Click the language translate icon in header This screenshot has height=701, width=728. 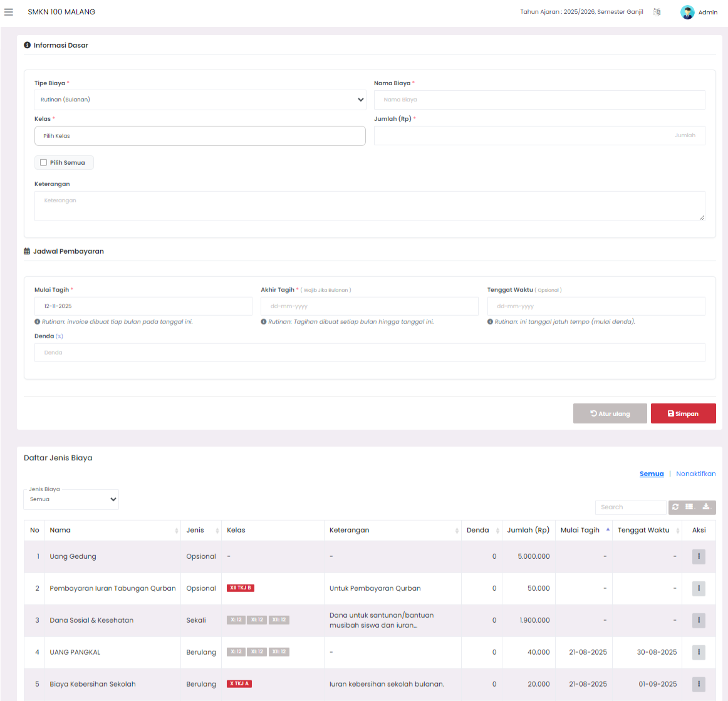[x=657, y=12]
